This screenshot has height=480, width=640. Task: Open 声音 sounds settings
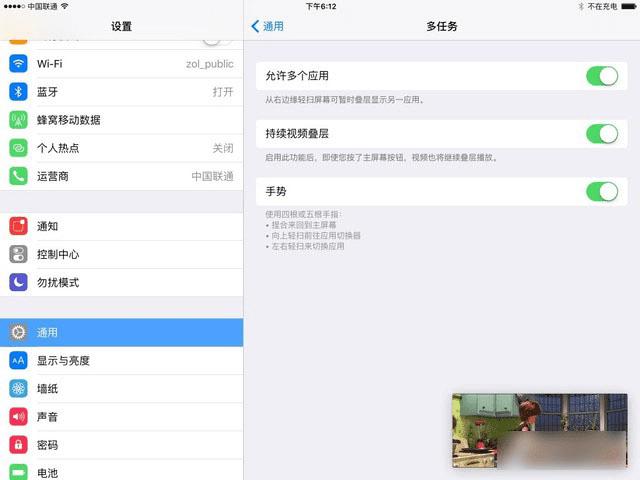121,417
